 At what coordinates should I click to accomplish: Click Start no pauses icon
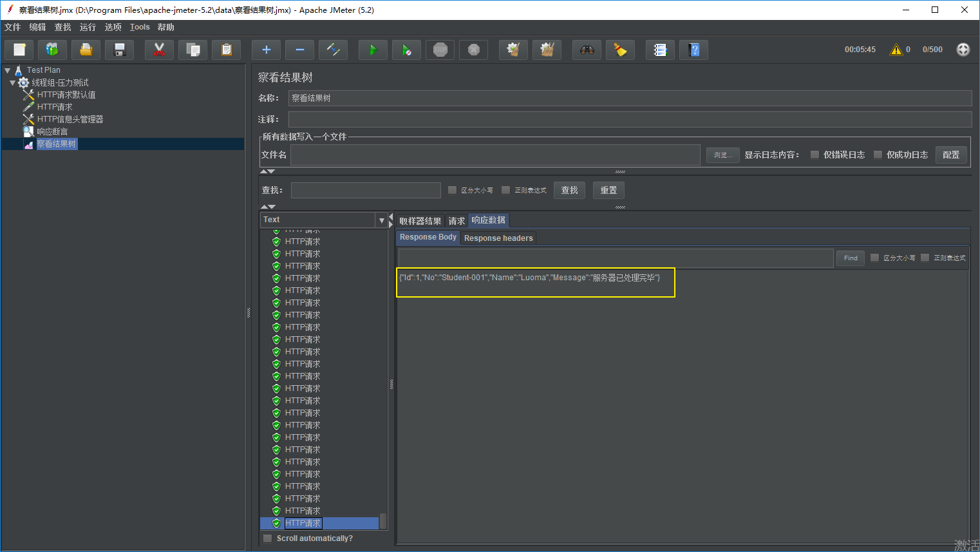point(406,50)
